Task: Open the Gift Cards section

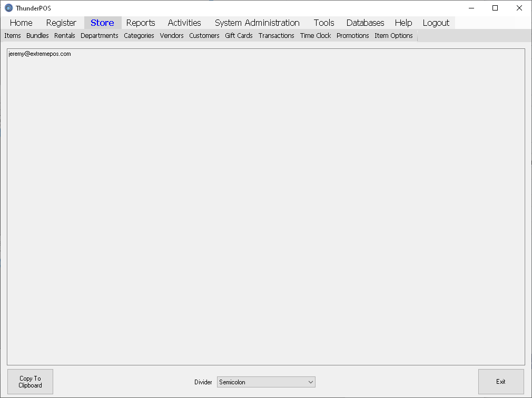Action: [239, 36]
